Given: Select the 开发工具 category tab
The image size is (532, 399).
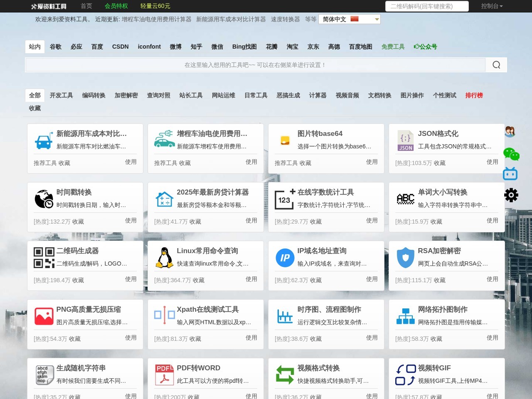Looking at the screenshot, I should 62,95.
